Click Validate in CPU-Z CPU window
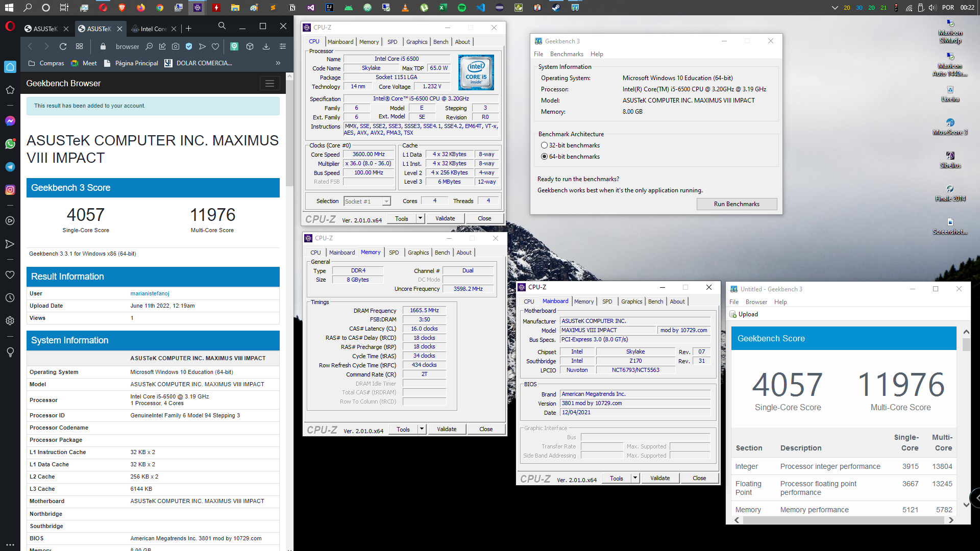Viewport: 980px width, 551px height. 445,218
